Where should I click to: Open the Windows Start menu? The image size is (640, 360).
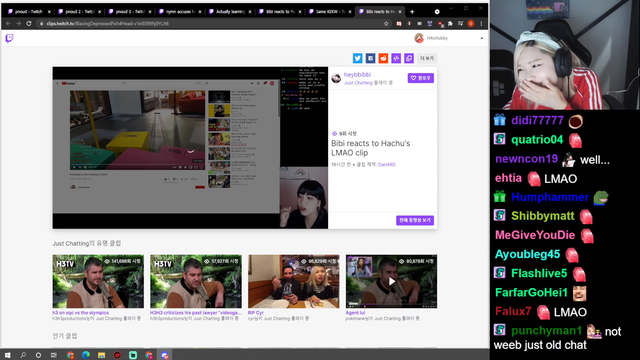tap(7, 355)
